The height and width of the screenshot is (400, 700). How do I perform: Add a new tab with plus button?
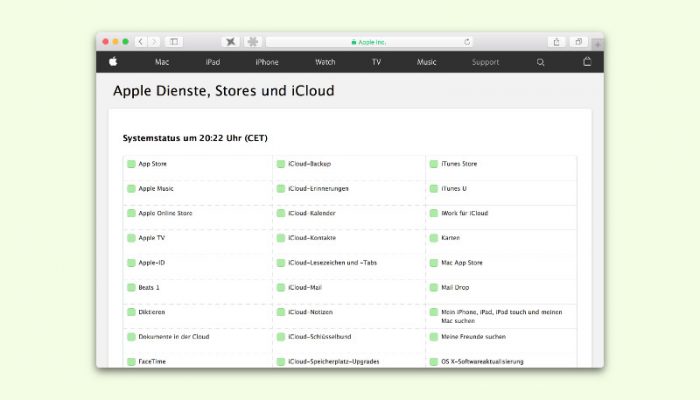(597, 44)
